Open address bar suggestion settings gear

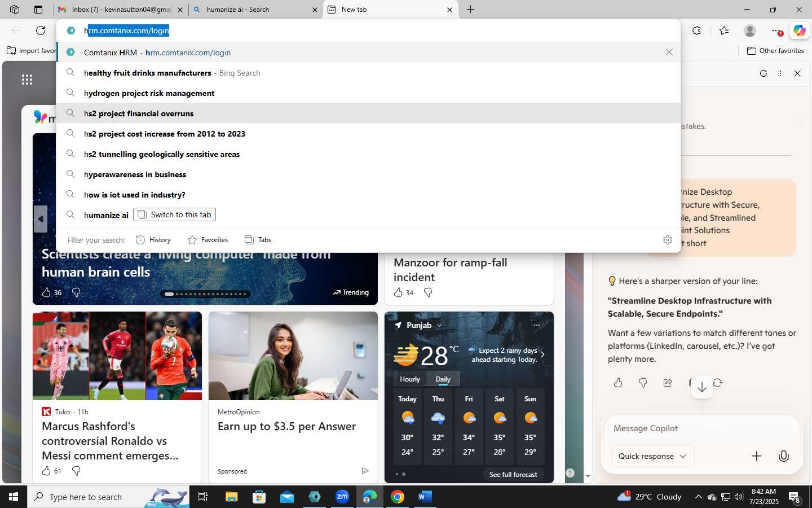[668, 240]
